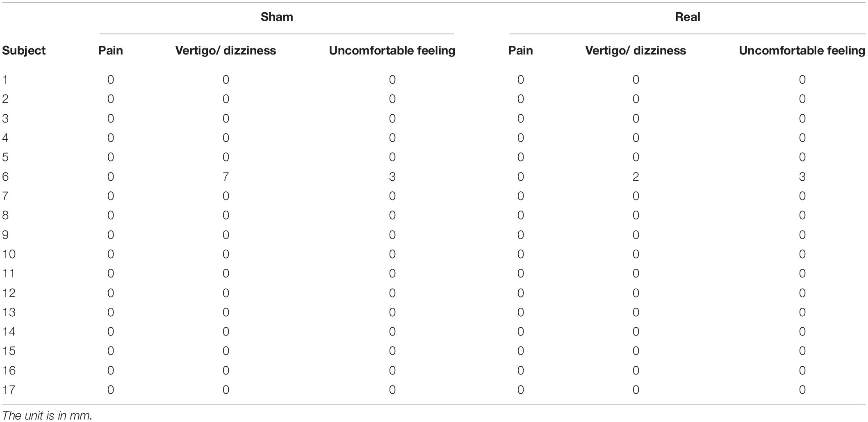Select Sham pain value for subject 1
The width and height of the screenshot is (868, 422).
(x=111, y=79)
